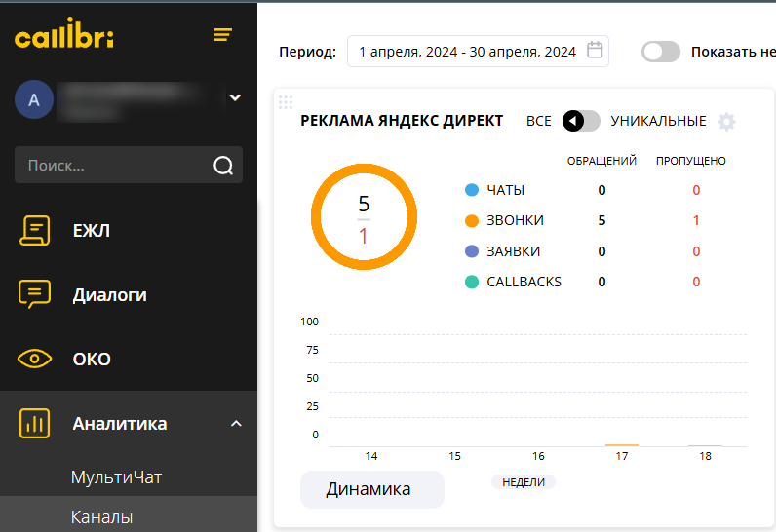Open widget settings gear icon
This screenshot has width=776, height=532.
[726, 121]
